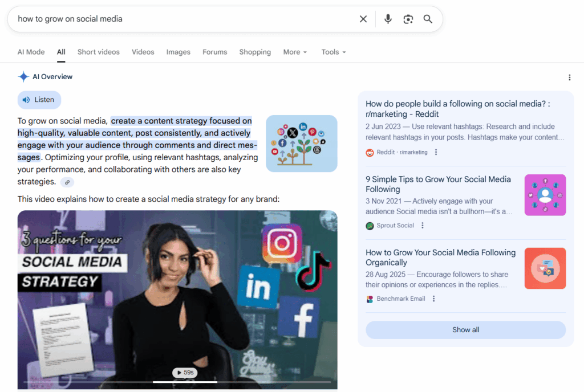Expand the More search categories dropdown
Screen dimensions: 584x392
295,52
